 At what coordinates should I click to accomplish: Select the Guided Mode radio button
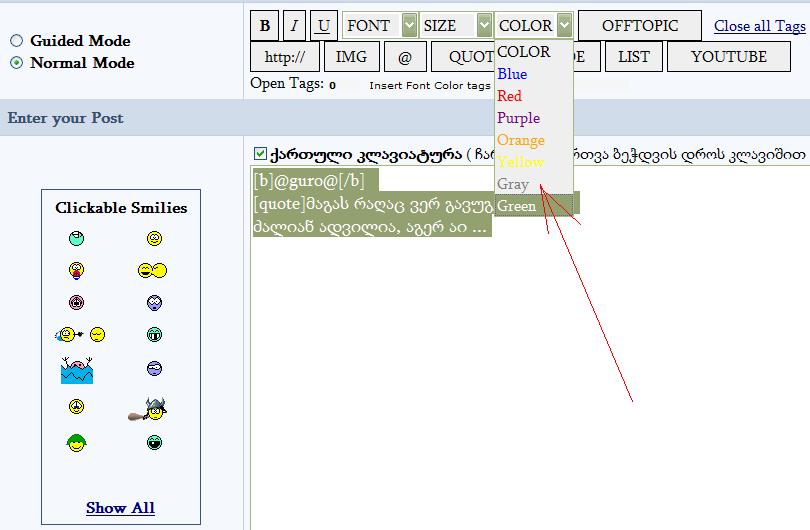[x=17, y=40]
